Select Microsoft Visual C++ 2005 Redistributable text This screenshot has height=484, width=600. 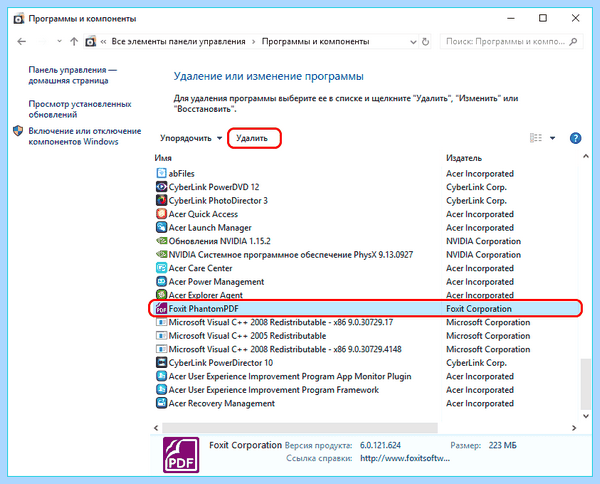click(x=247, y=336)
